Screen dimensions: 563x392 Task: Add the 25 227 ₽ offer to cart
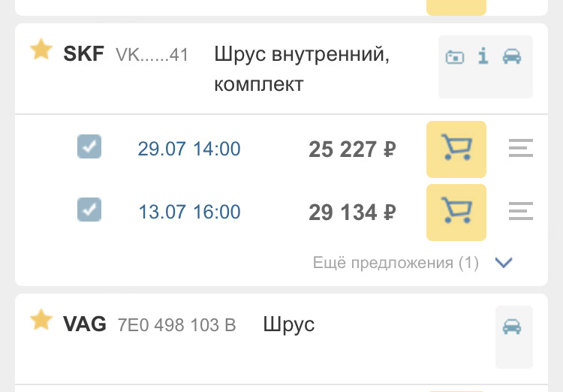coord(456,149)
